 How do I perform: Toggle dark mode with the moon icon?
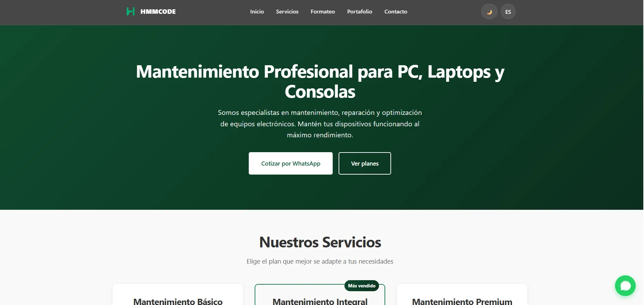[489, 12]
